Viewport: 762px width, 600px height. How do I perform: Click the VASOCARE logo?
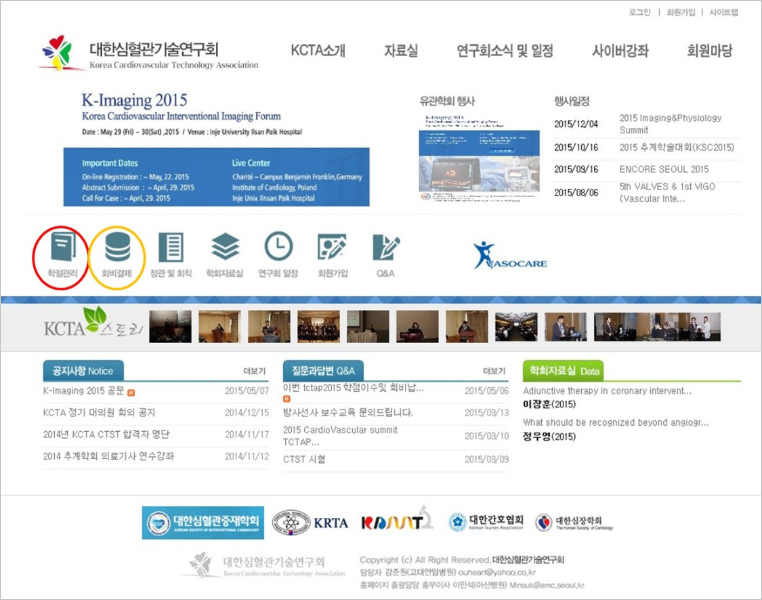[x=510, y=255]
